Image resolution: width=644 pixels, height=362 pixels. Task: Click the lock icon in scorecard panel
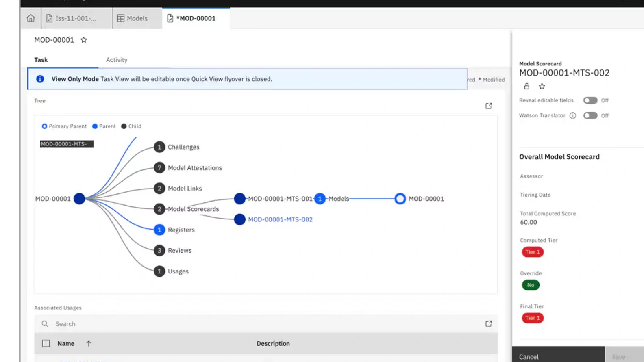527,86
